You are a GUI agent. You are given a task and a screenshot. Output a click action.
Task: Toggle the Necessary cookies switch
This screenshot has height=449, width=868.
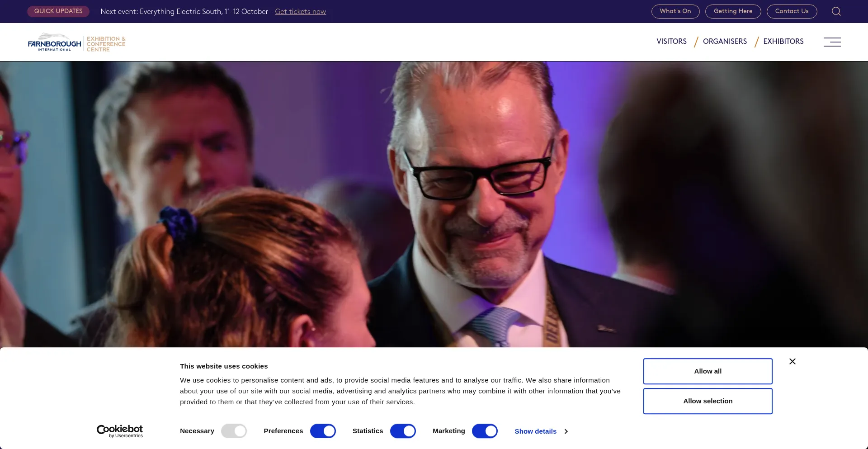click(234, 431)
